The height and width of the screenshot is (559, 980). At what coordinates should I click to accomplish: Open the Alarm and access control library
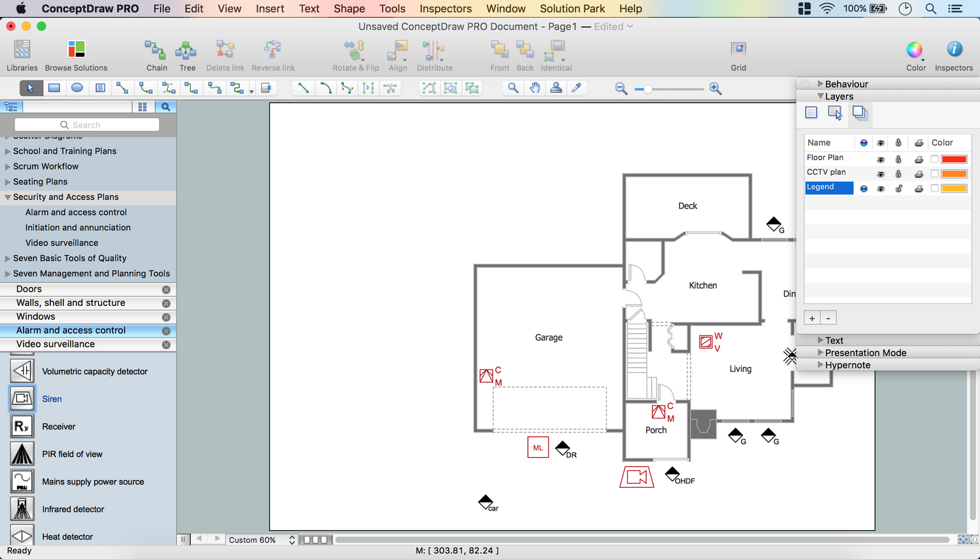tap(76, 212)
